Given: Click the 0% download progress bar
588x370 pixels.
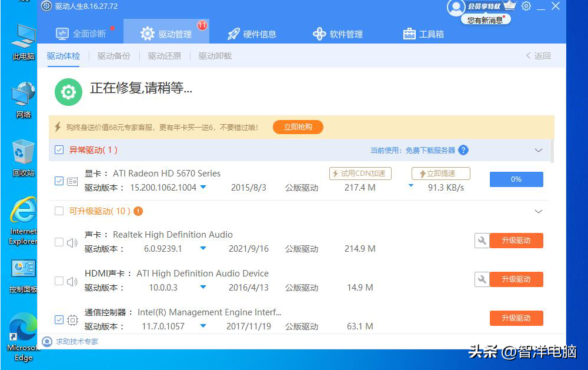Looking at the screenshot, I should [516, 179].
